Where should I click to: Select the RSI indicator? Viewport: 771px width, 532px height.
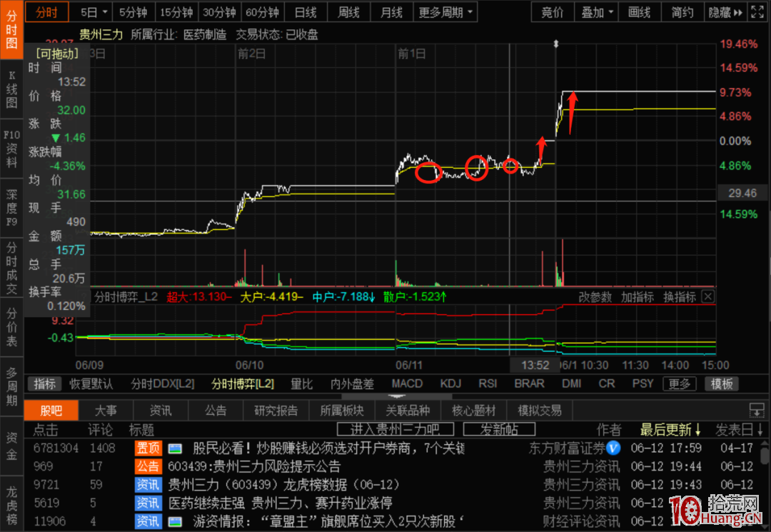pos(488,384)
